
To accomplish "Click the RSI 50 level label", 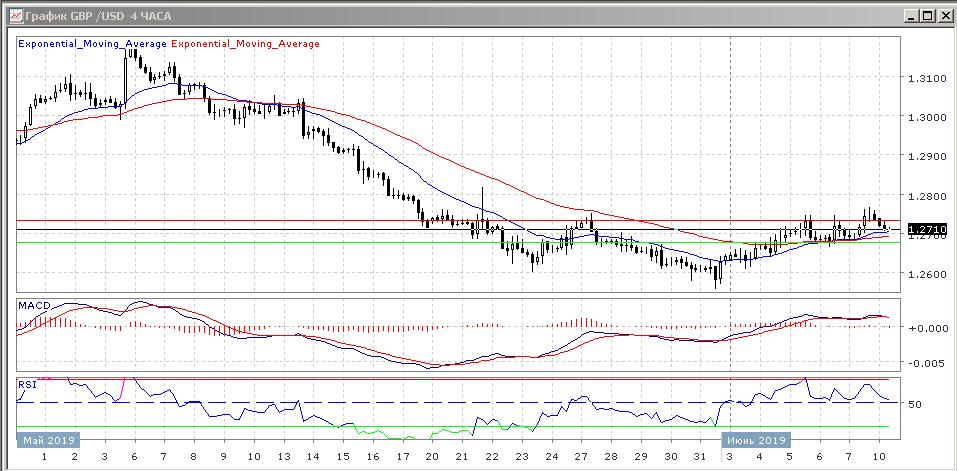I will coord(914,404).
